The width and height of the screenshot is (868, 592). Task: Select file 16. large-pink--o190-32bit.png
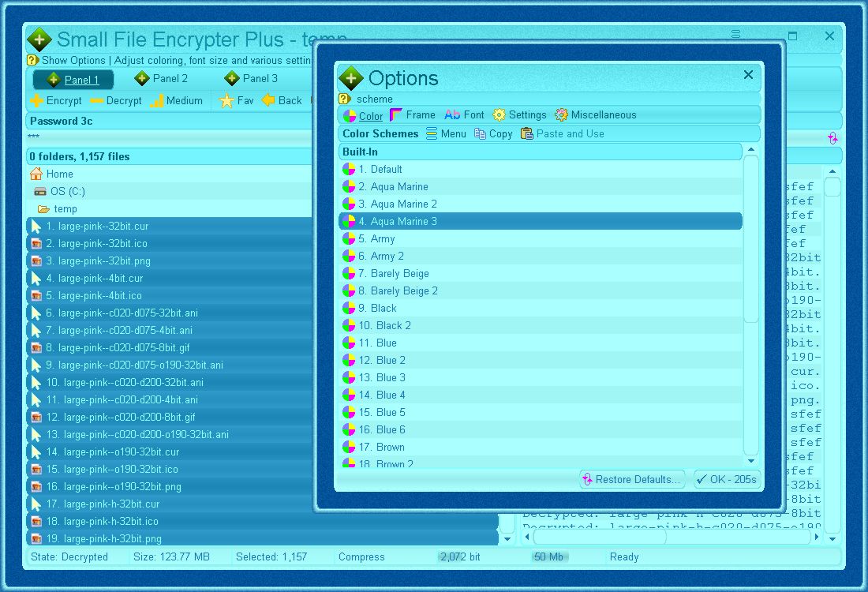[x=170, y=487]
